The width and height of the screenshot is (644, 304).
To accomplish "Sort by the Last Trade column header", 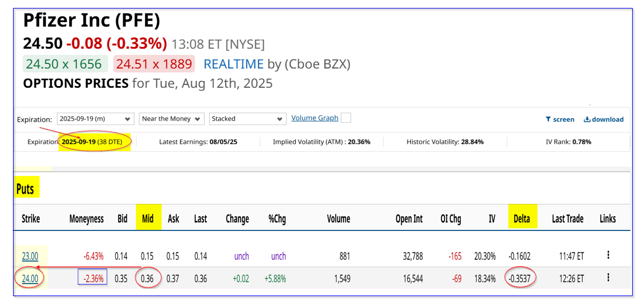I will click(x=567, y=219).
